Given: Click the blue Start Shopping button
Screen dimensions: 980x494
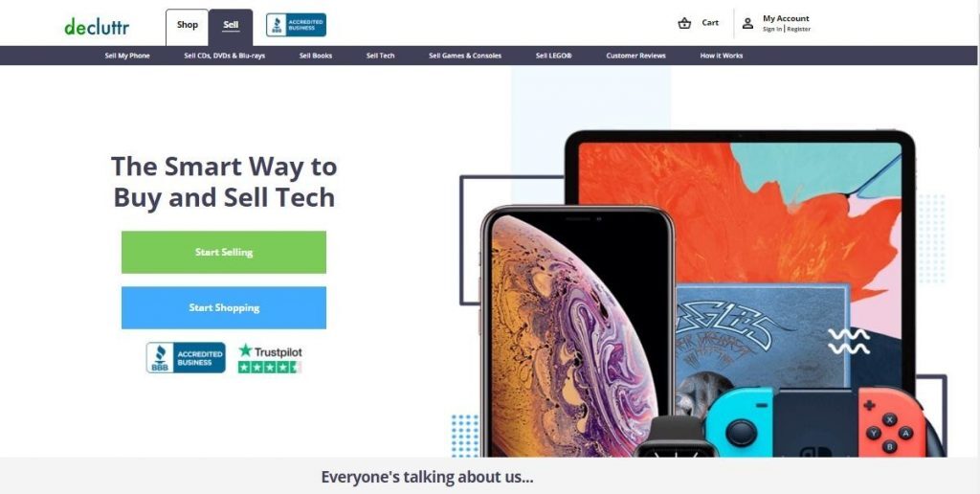Looking at the screenshot, I should pos(224,307).
